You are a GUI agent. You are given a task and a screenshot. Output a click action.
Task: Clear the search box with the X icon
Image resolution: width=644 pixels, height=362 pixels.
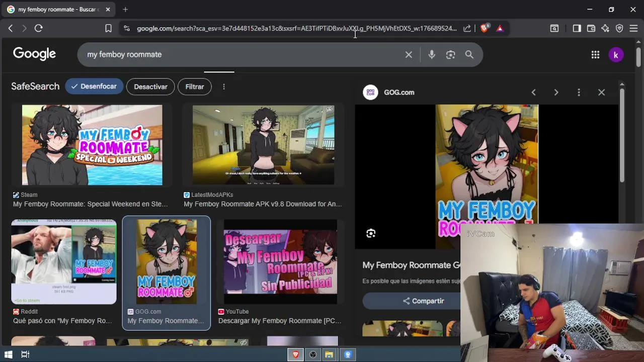[409, 54]
